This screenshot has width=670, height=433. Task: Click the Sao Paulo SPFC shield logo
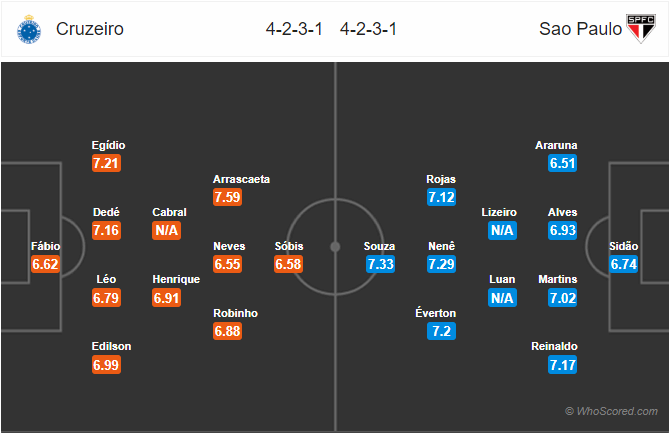[641, 29]
